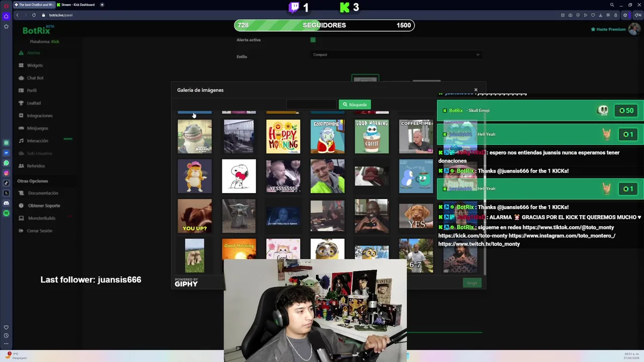Screen dimensions: 644x362
Task: Open X (Twitter) in Opera sidebar
Action: (x=6, y=193)
